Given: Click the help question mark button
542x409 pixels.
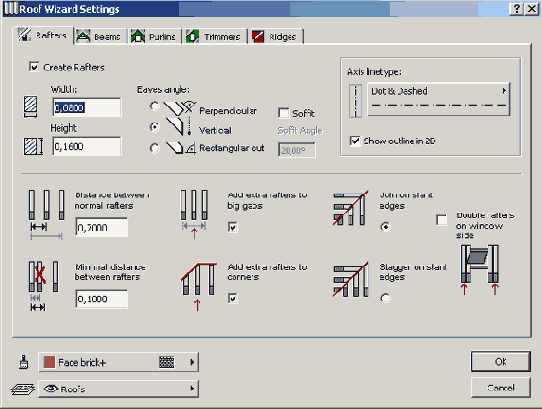Looking at the screenshot, I should click(x=516, y=9).
